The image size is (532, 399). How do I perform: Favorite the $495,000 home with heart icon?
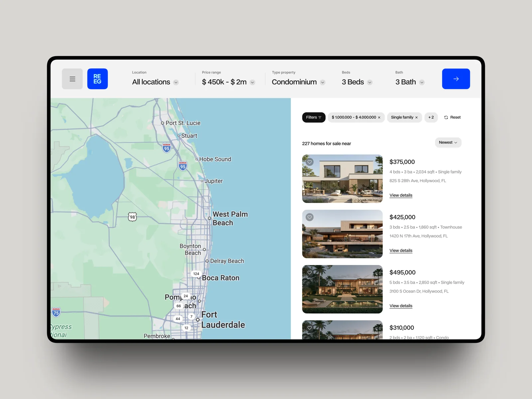pos(310,272)
